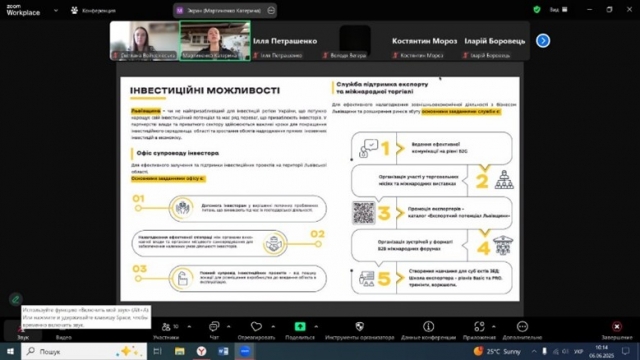Click Zoom icon on taskbar
The image size is (640, 360).
pos(245,351)
